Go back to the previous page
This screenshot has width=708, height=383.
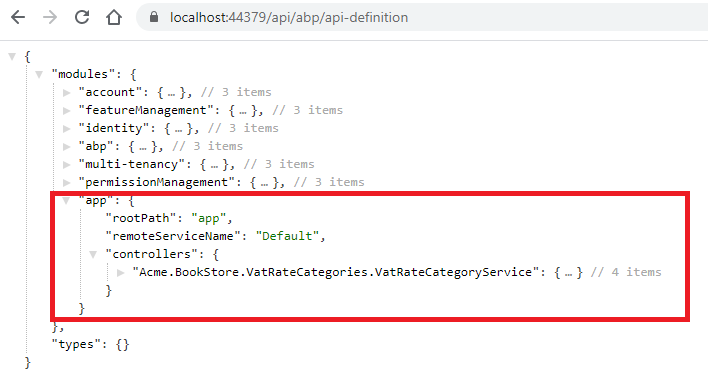click(18, 17)
